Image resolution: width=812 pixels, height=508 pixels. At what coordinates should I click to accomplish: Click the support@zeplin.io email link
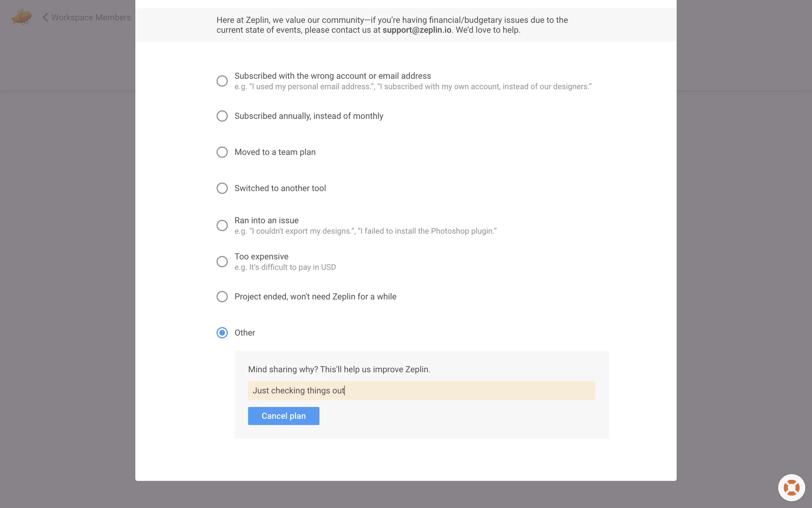[417, 30]
